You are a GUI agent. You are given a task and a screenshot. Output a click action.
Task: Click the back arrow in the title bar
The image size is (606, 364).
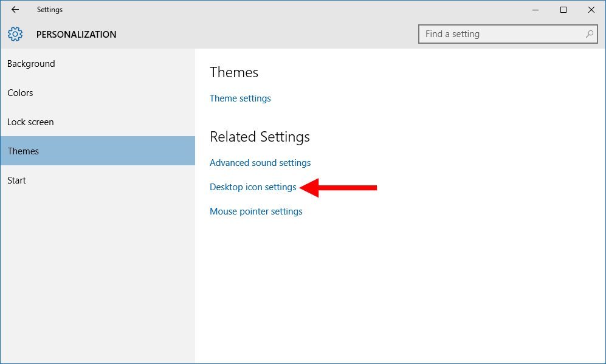[15, 10]
